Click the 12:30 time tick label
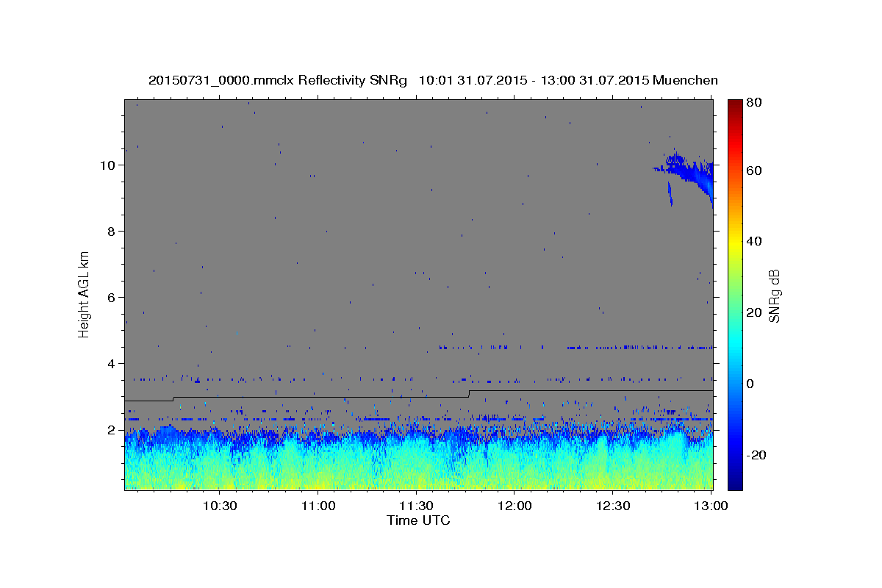882x588 pixels. tap(613, 506)
